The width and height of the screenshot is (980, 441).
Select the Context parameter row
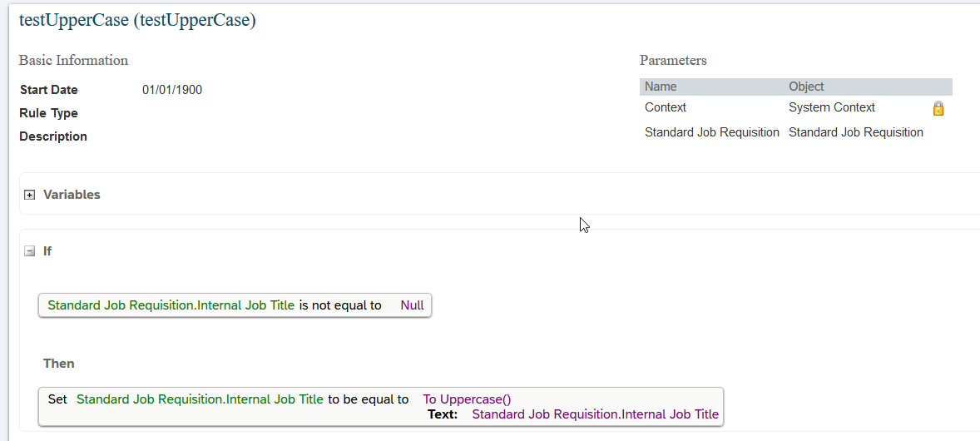pos(795,107)
